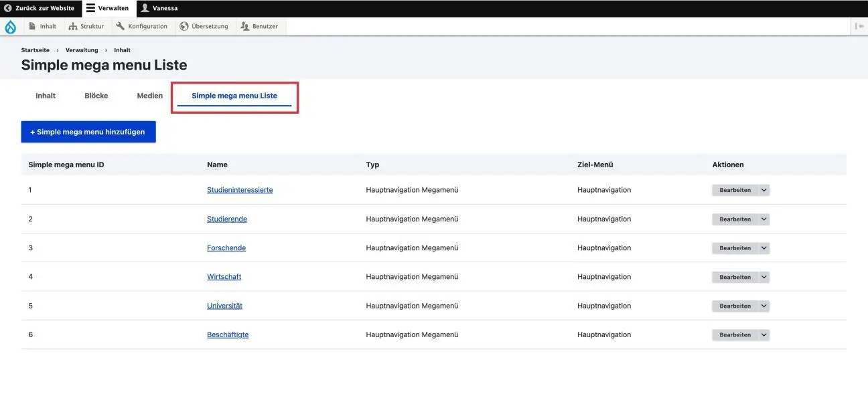
Task: Open the Startseite breadcrumb link
Action: click(35, 50)
